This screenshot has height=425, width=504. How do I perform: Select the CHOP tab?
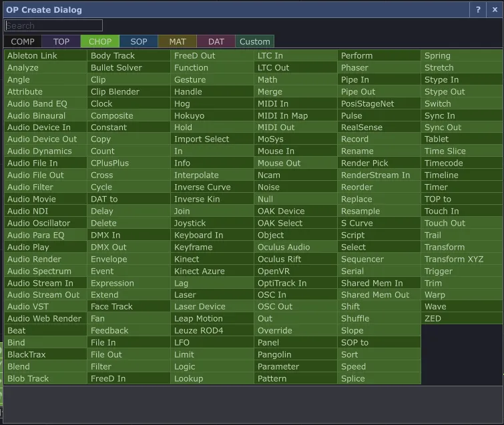100,41
